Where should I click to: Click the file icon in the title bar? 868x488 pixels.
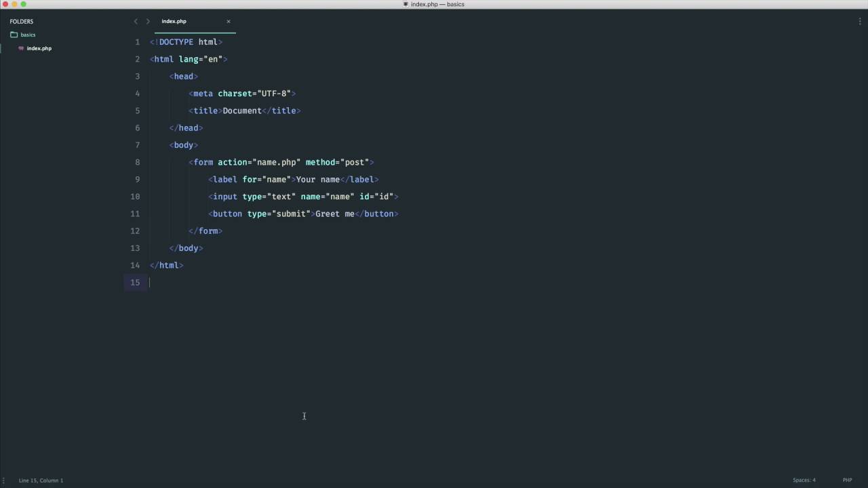point(406,4)
